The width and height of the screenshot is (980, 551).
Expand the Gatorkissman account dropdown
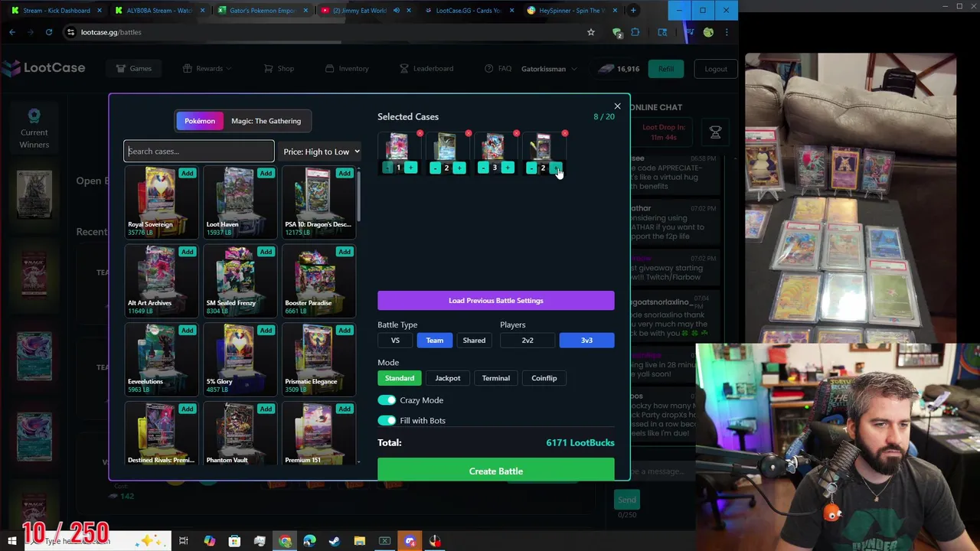pos(549,69)
